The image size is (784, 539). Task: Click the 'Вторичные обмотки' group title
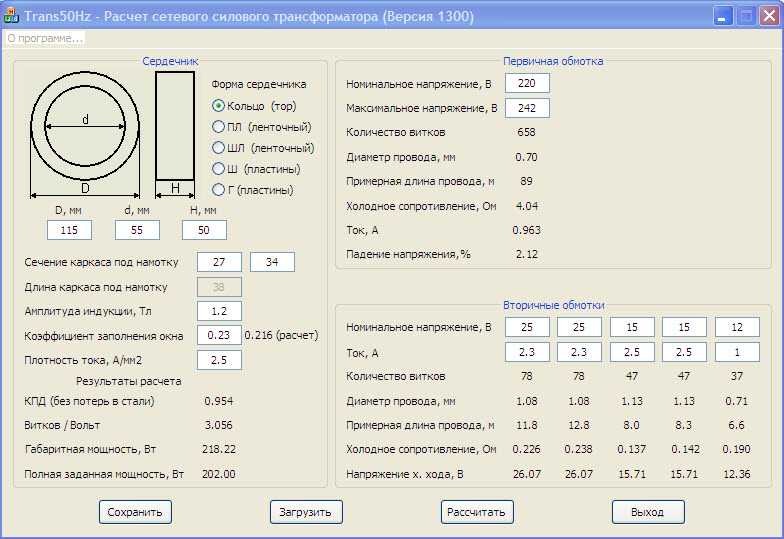click(x=554, y=305)
